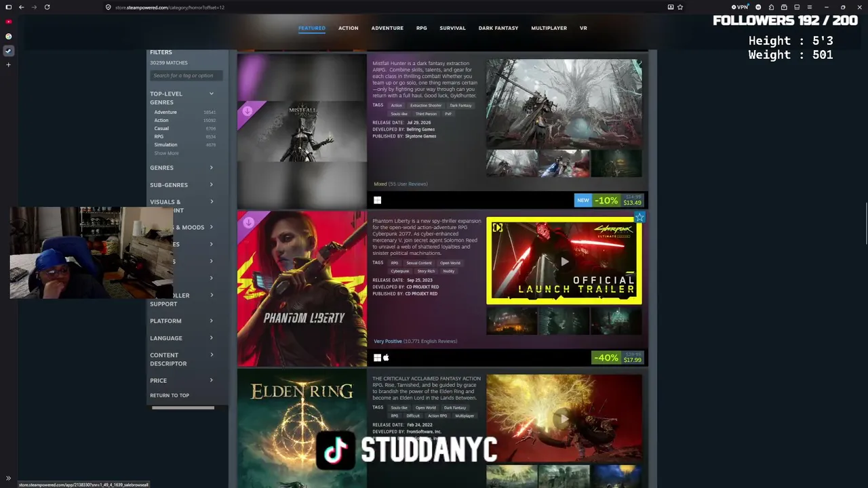This screenshot has height=488, width=868.
Task: Expand the Price filter section
Action: (182, 380)
